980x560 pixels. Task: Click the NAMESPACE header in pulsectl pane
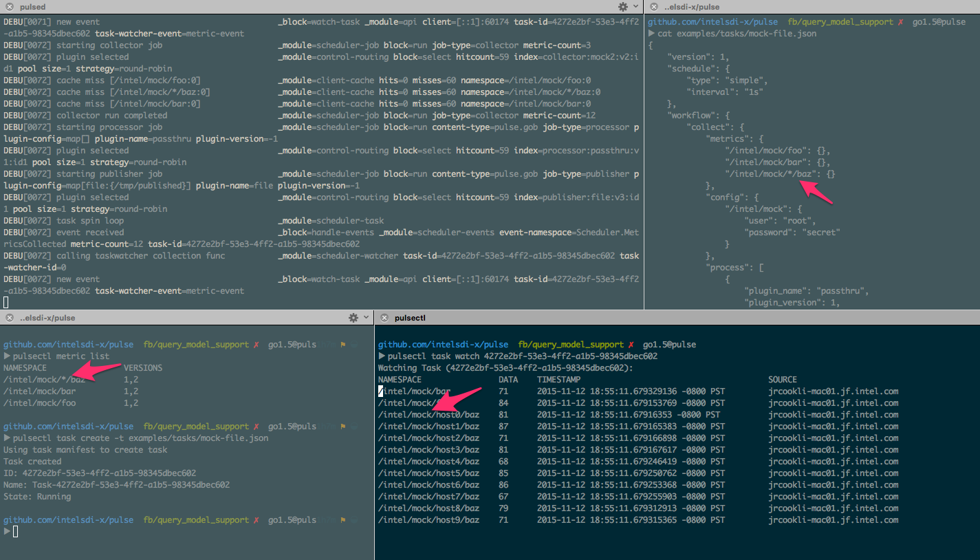(400, 380)
